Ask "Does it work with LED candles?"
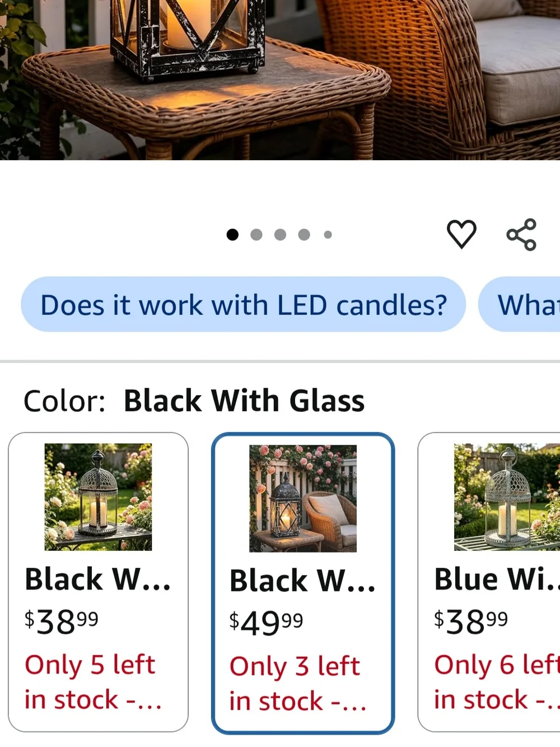Viewport: 560px width, 747px height. [x=244, y=304]
